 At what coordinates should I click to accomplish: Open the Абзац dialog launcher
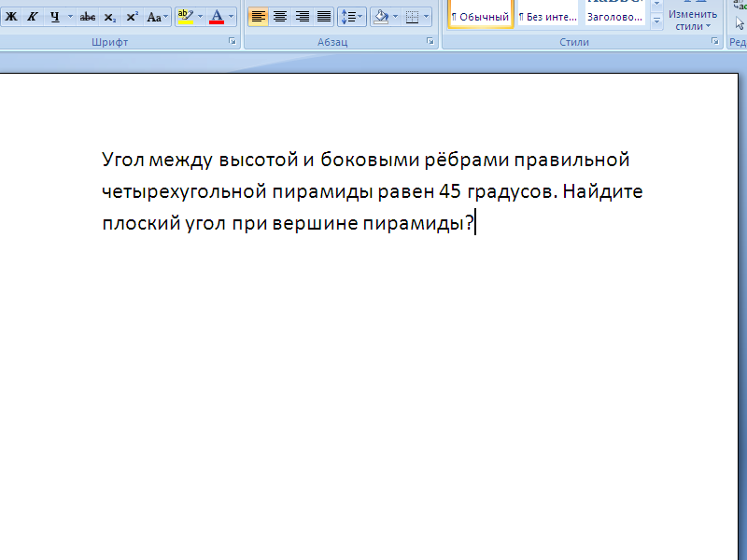[430, 42]
